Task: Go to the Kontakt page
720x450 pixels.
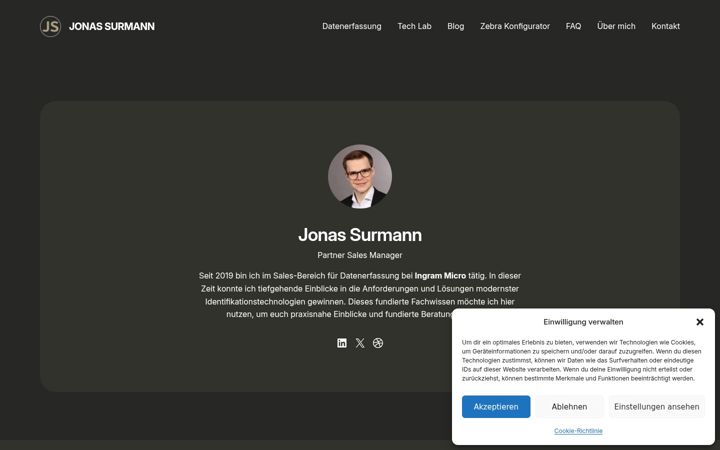Action: point(665,26)
